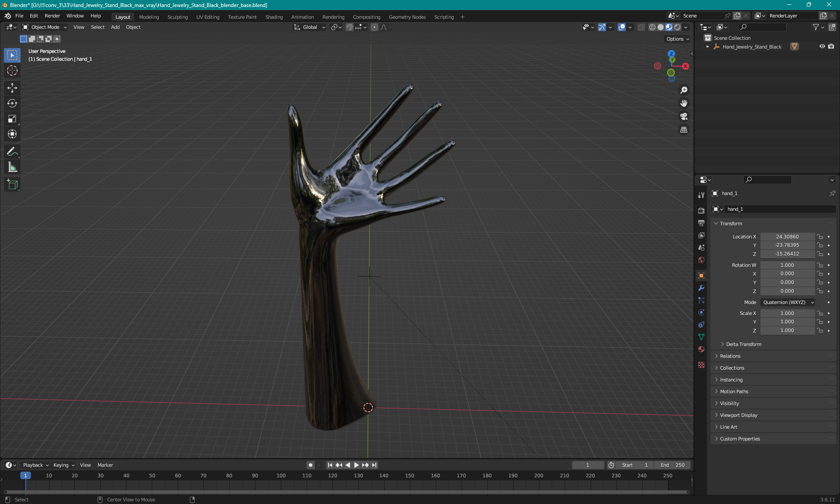Click the zoom viewport gizmo icon

(684, 90)
